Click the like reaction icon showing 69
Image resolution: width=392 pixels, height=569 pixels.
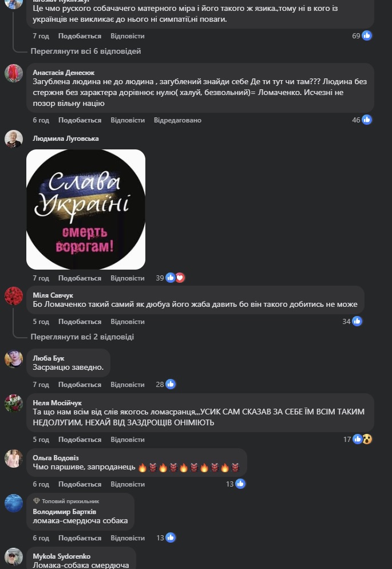(x=367, y=35)
